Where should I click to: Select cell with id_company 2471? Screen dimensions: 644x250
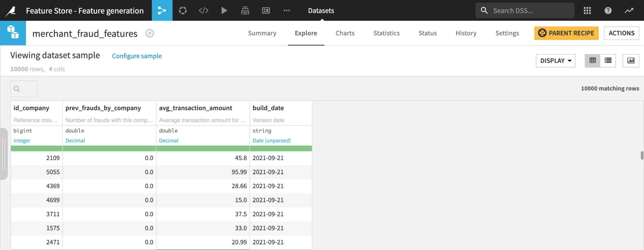point(37,242)
